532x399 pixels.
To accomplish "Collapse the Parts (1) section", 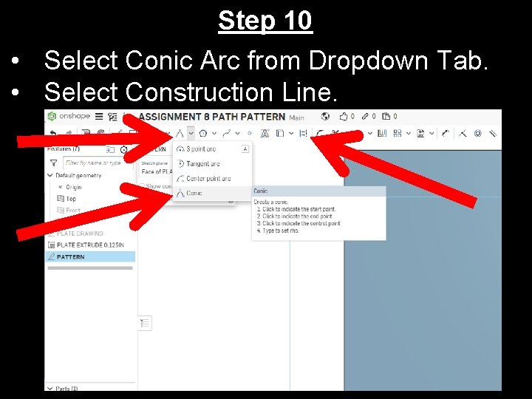I will point(50,388).
